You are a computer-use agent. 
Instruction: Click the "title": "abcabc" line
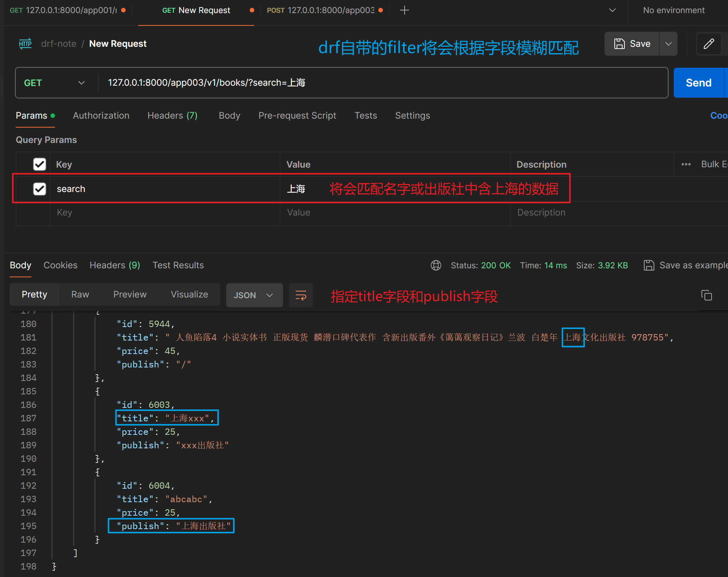point(165,499)
